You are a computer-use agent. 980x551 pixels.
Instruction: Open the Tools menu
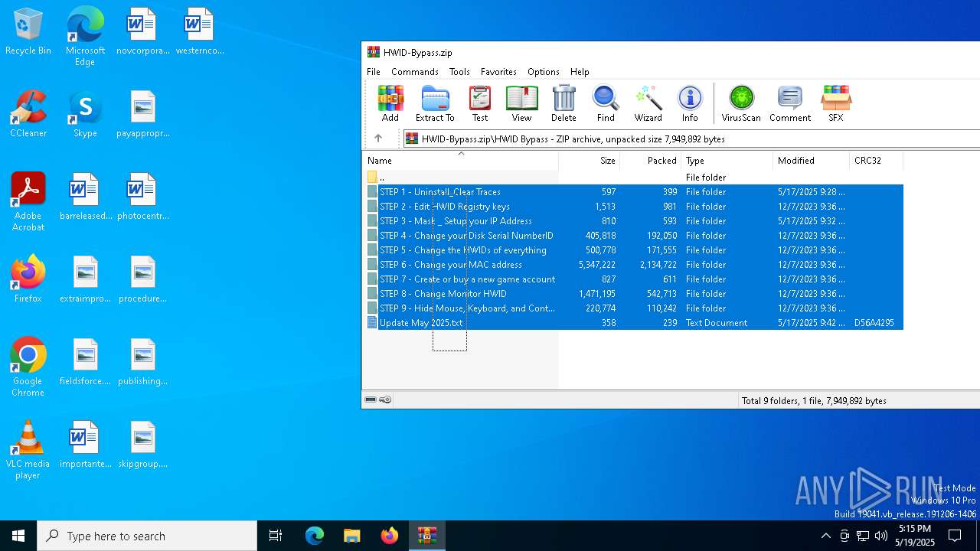point(459,72)
